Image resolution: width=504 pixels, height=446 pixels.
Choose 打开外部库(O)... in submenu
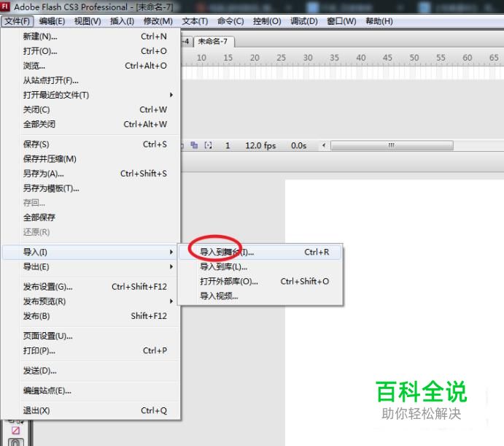[260, 281]
